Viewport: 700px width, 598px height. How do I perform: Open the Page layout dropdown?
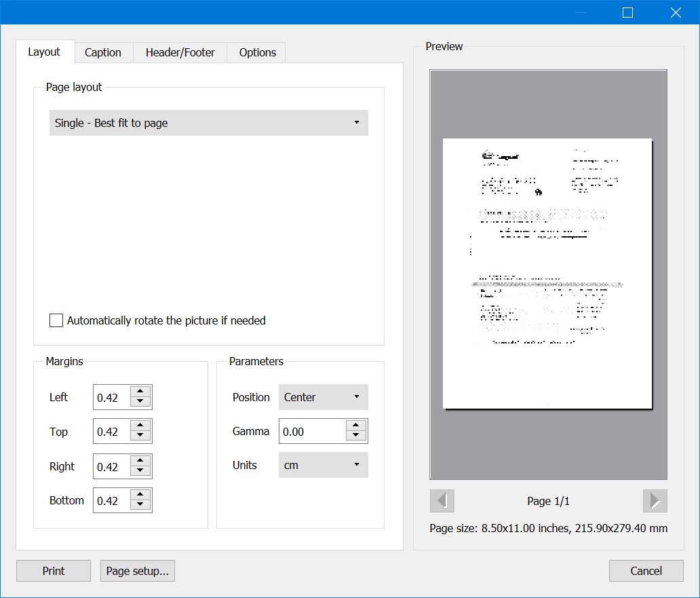209,123
